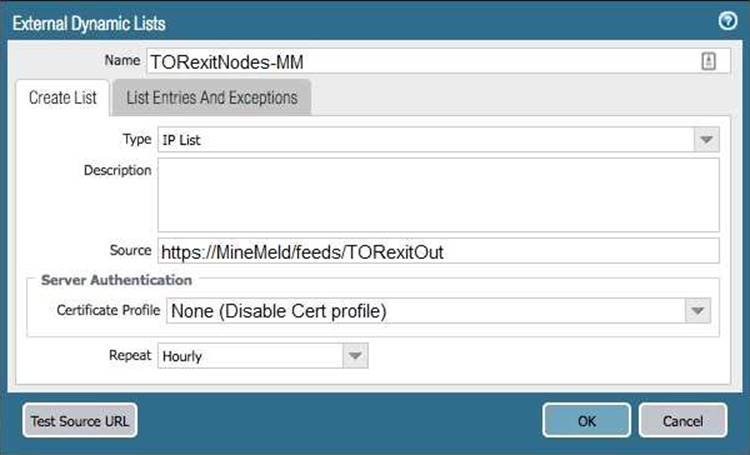Dismiss dialog with Cancel button

682,420
